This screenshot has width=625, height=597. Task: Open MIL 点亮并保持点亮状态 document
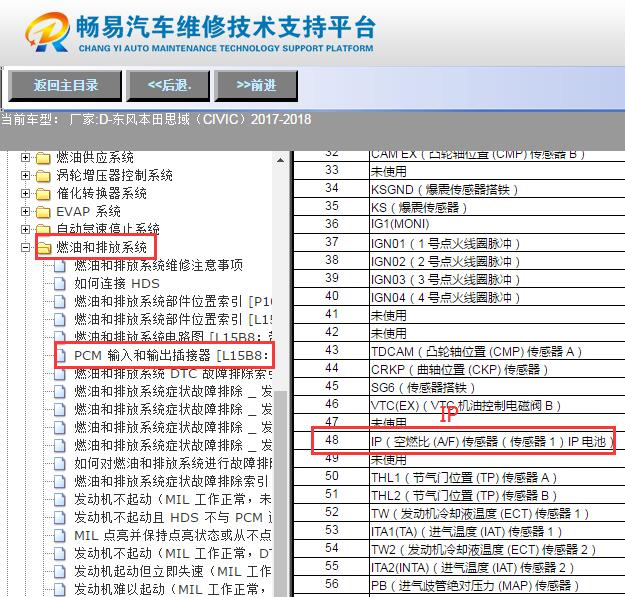coord(173,535)
